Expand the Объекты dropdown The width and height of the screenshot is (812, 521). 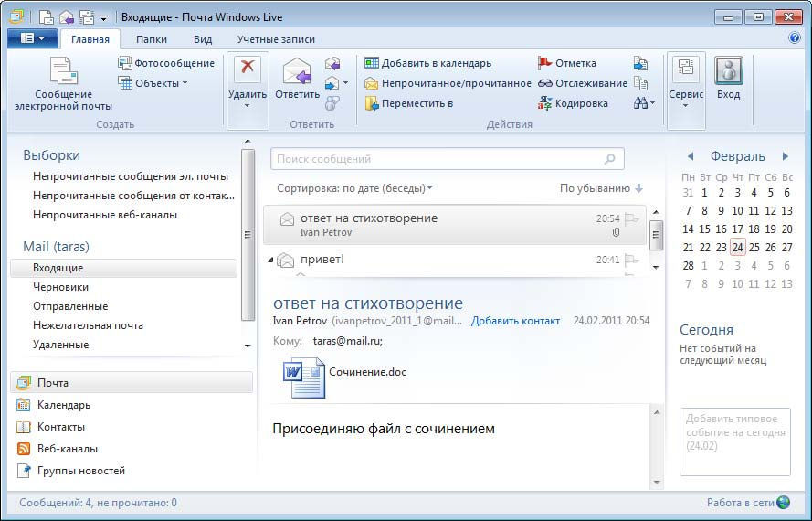click(153, 83)
